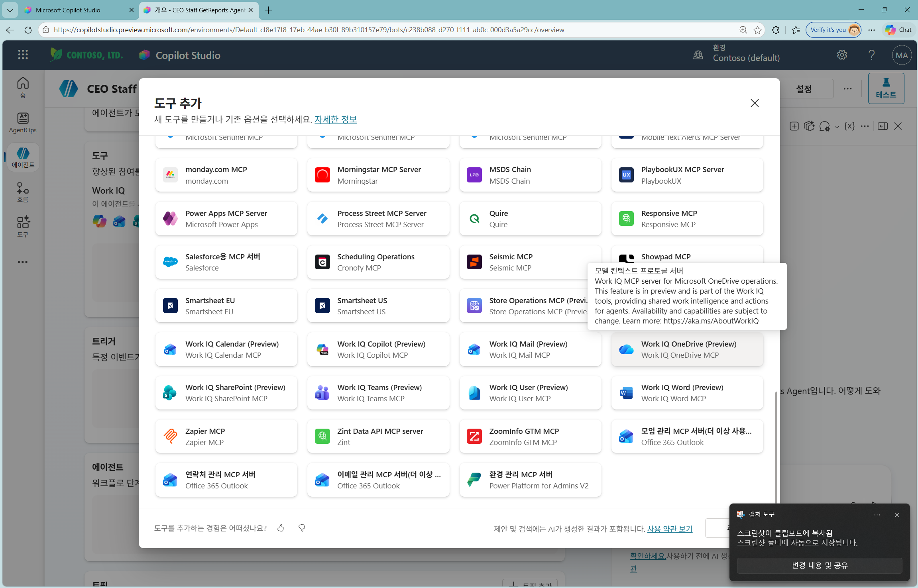
Task: Start a new test conversation
Action: tap(794, 126)
